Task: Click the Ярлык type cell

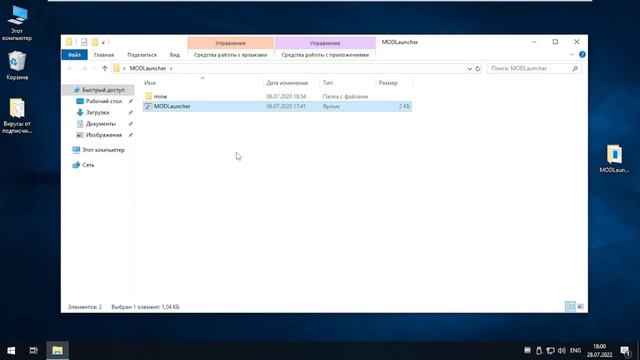Action: pyautogui.click(x=331, y=107)
